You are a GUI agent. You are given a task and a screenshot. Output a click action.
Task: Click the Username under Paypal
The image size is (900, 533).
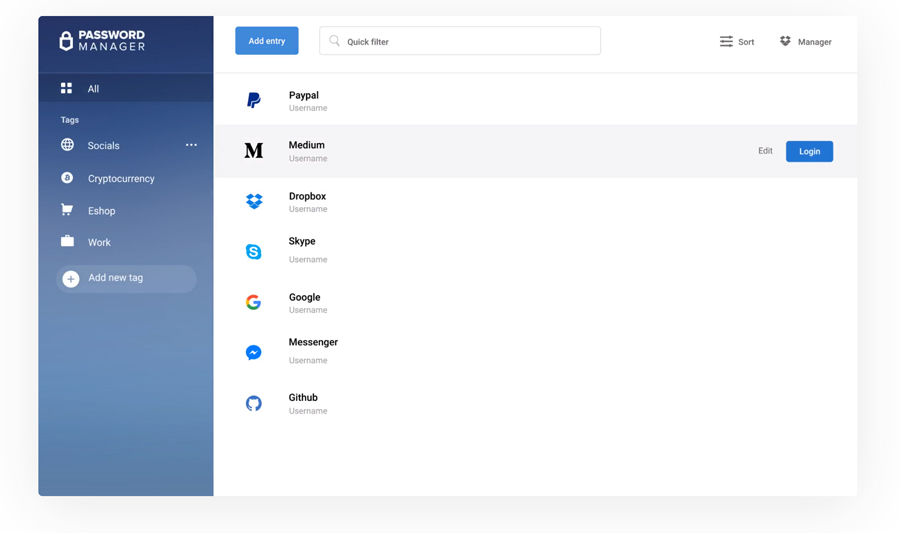click(x=308, y=108)
